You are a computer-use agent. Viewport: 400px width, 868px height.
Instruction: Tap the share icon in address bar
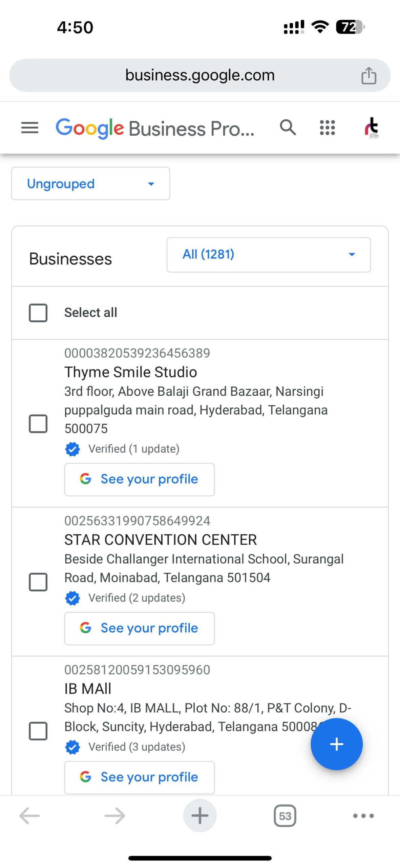point(369,76)
